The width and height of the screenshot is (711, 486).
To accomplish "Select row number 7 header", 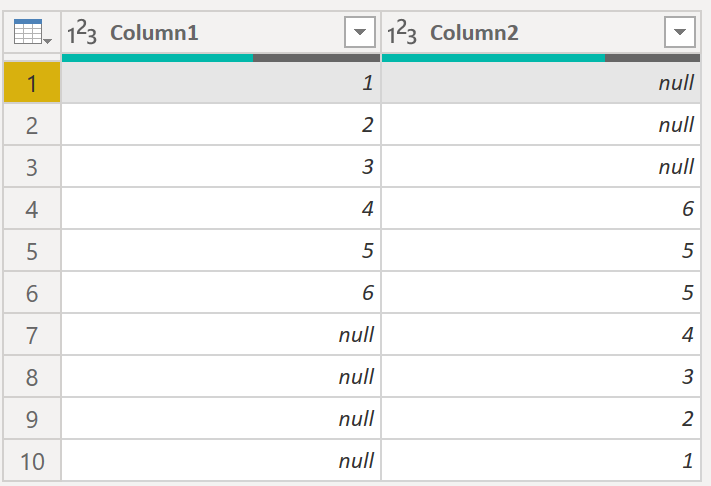I will [x=32, y=335].
